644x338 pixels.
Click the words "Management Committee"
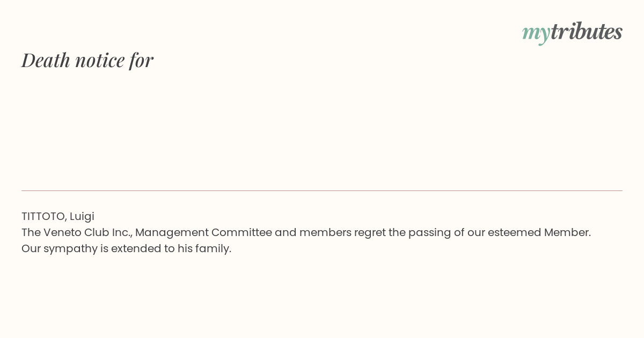pos(203,232)
